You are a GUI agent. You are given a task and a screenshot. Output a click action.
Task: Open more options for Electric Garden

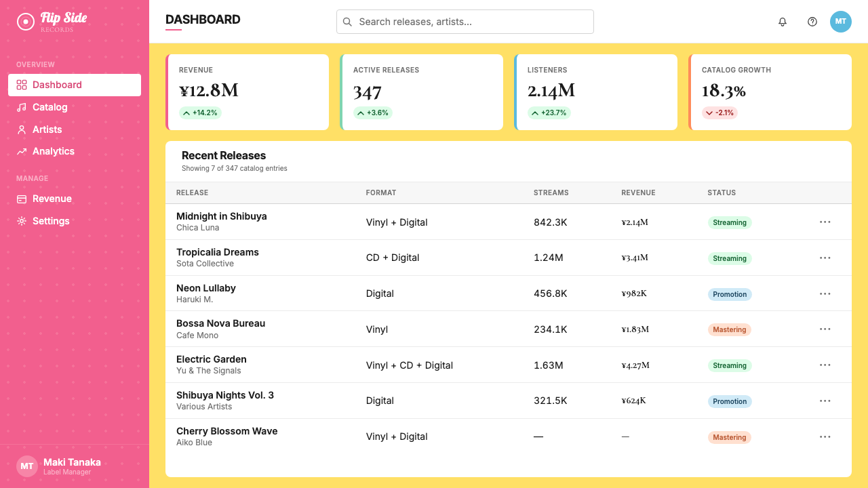pos(825,365)
